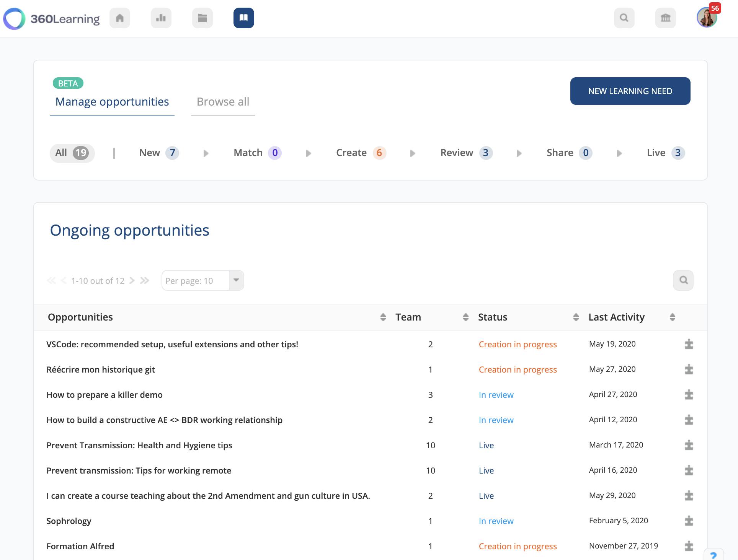Go to next page arrow
The image size is (738, 560).
tap(132, 280)
